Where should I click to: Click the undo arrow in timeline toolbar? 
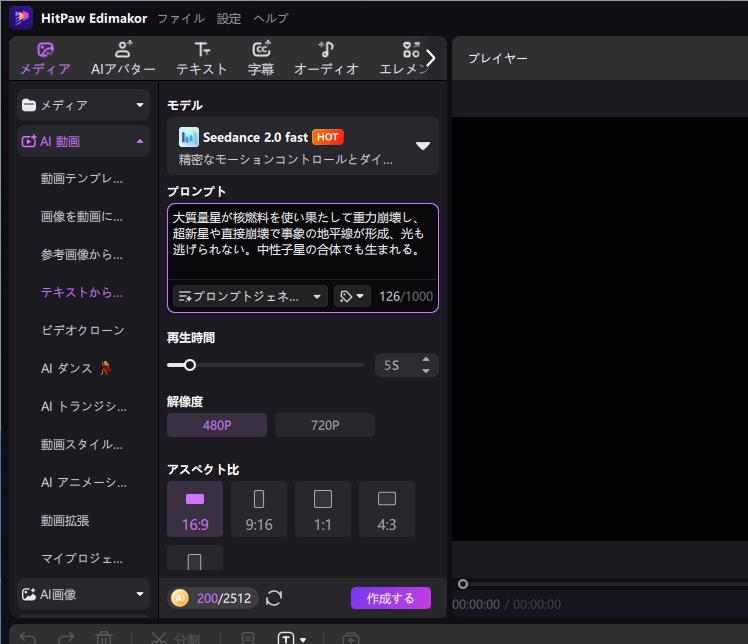click(28, 637)
